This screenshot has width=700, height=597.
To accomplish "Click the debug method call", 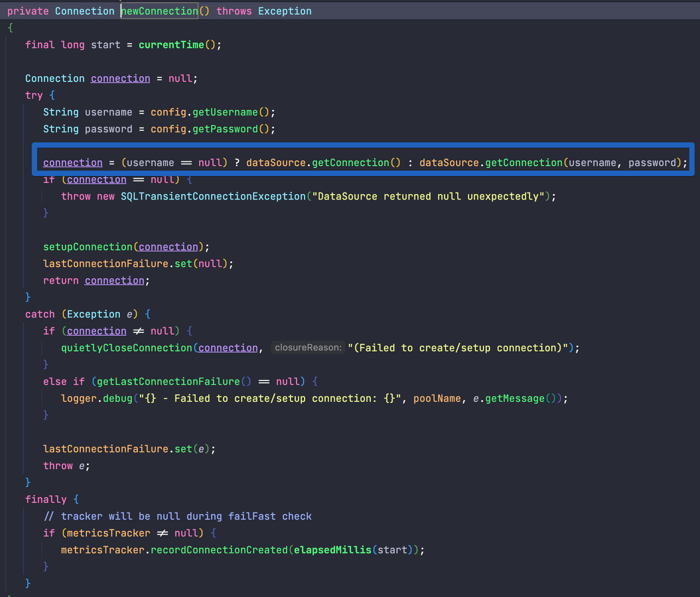I will tap(118, 399).
